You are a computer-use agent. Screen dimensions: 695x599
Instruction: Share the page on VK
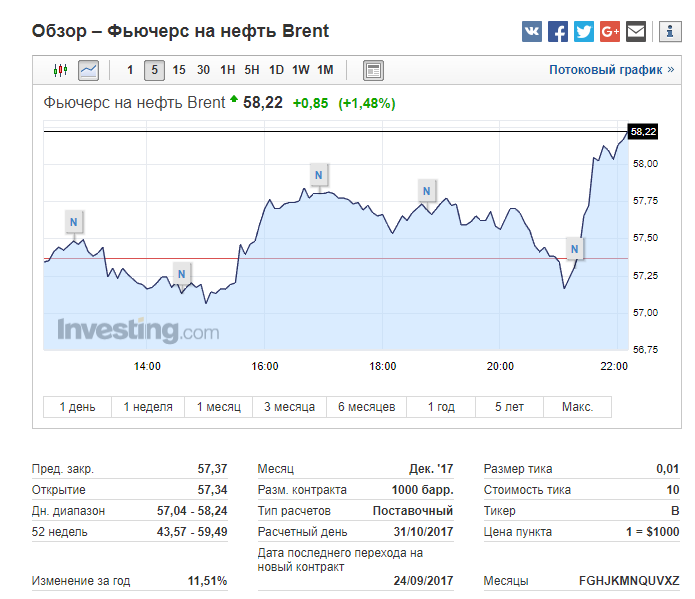pyautogui.click(x=532, y=32)
